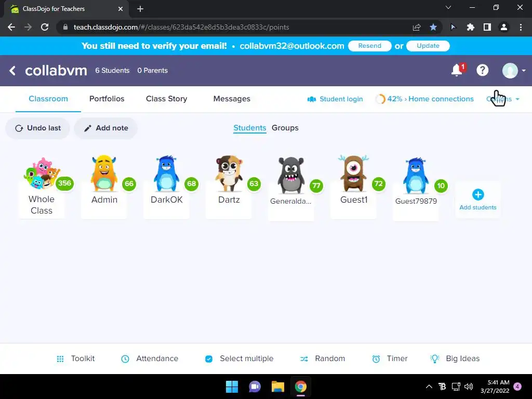Click Guest79879's blue monster avatar
The height and width of the screenshot is (399, 532).
(x=416, y=176)
